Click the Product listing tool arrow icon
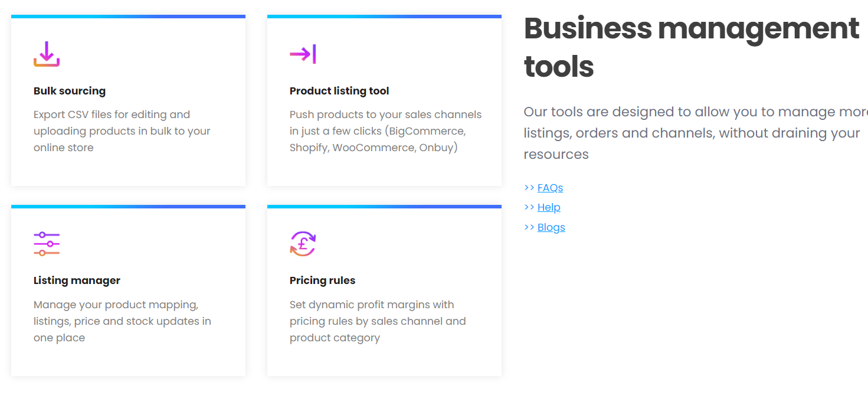This screenshot has height=395, width=868. click(303, 54)
